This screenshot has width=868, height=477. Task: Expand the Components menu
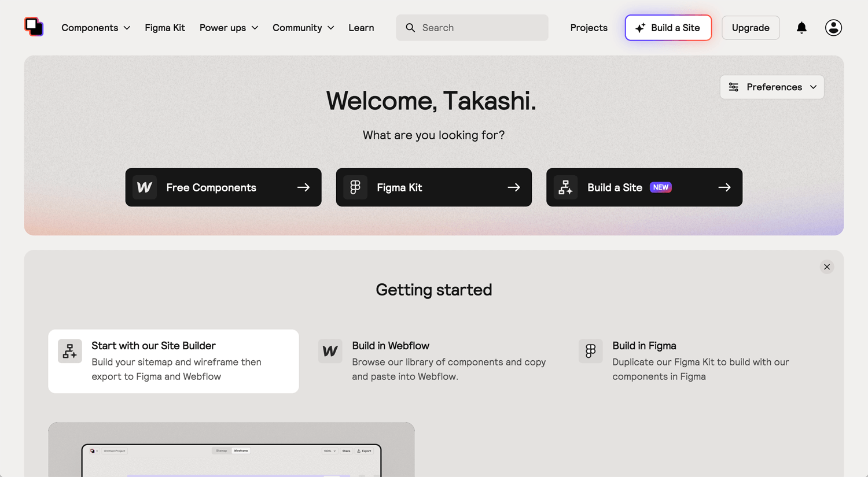click(x=96, y=28)
